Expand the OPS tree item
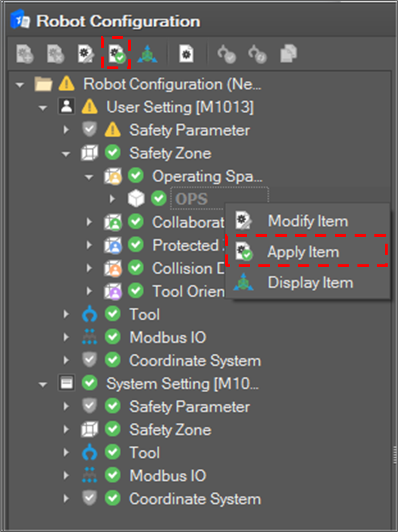 pos(112,199)
